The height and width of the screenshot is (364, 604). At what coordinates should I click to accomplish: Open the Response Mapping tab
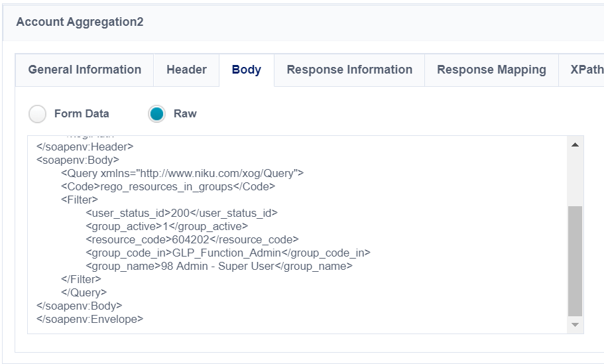tap(491, 70)
